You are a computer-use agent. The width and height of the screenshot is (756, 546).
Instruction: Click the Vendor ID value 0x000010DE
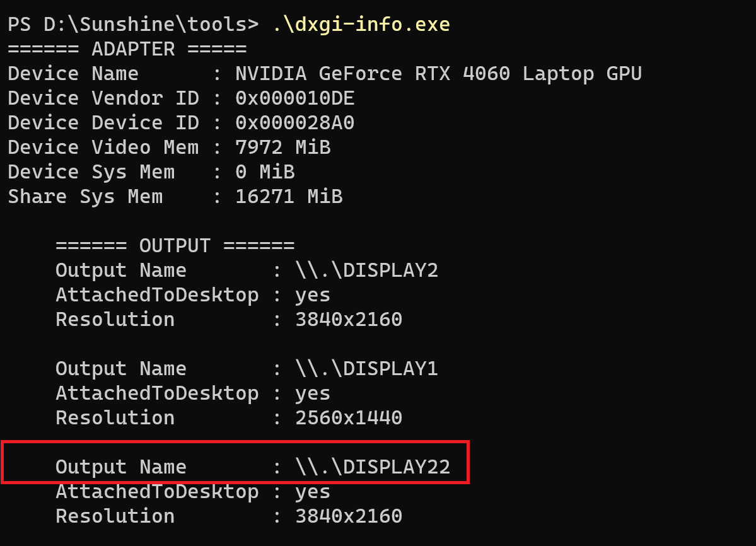[x=294, y=98]
